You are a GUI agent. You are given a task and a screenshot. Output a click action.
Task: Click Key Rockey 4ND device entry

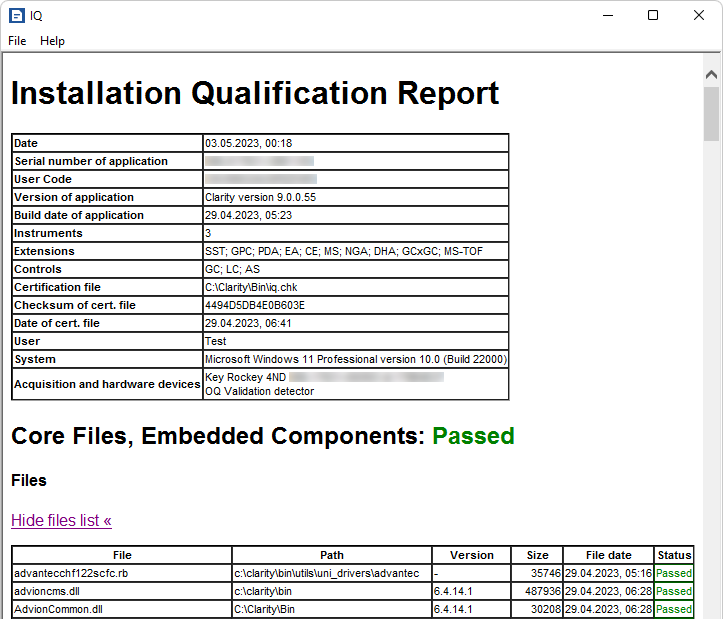tap(245, 377)
